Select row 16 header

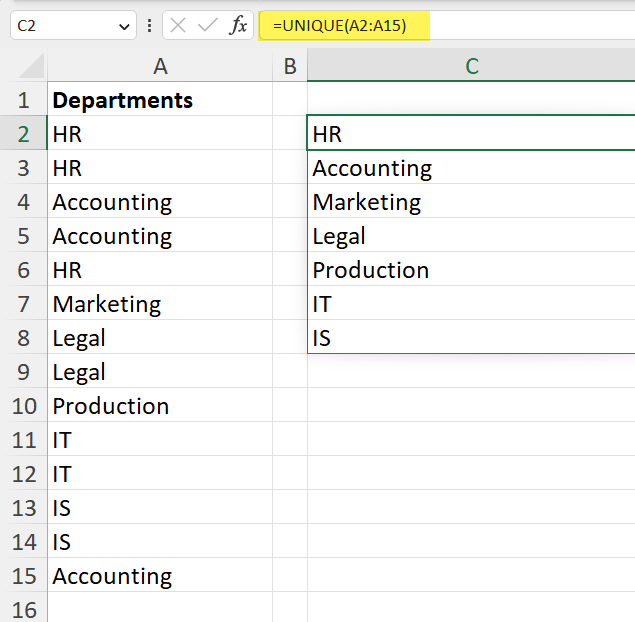click(23, 607)
